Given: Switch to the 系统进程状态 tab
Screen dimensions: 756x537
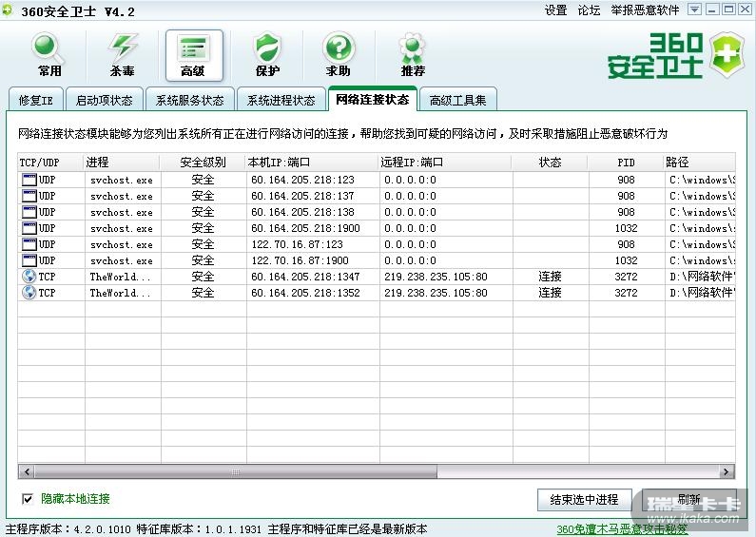Looking at the screenshot, I should click(x=281, y=99).
